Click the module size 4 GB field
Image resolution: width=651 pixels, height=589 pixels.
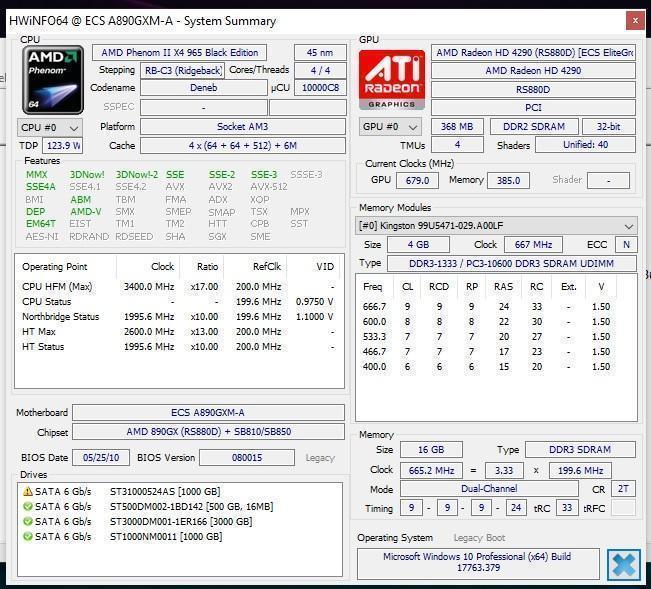418,244
